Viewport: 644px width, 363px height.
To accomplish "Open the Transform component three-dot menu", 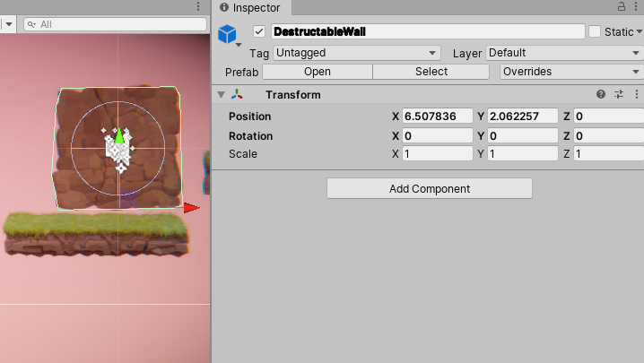I will pyautogui.click(x=637, y=94).
